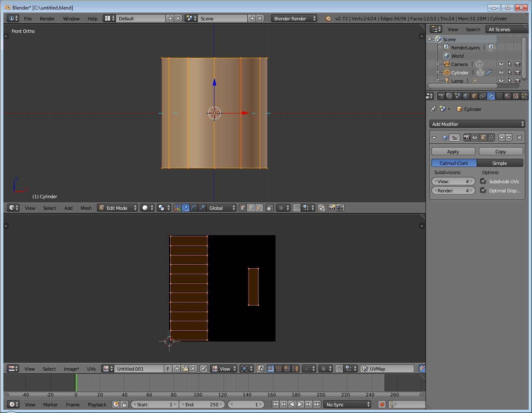This screenshot has height=413, width=532.
Task: Toggle Subdivide UVs checkbox
Action: tap(483, 181)
